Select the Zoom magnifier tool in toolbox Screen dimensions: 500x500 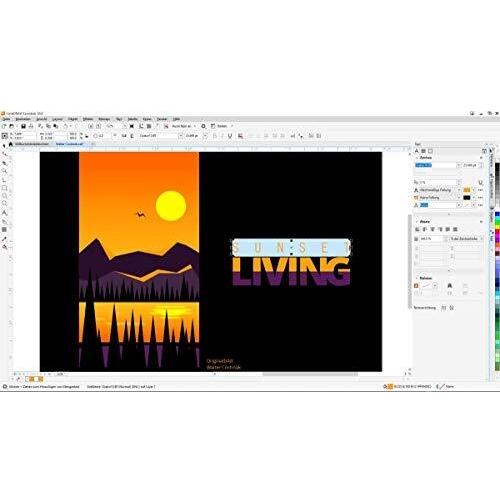4,171
